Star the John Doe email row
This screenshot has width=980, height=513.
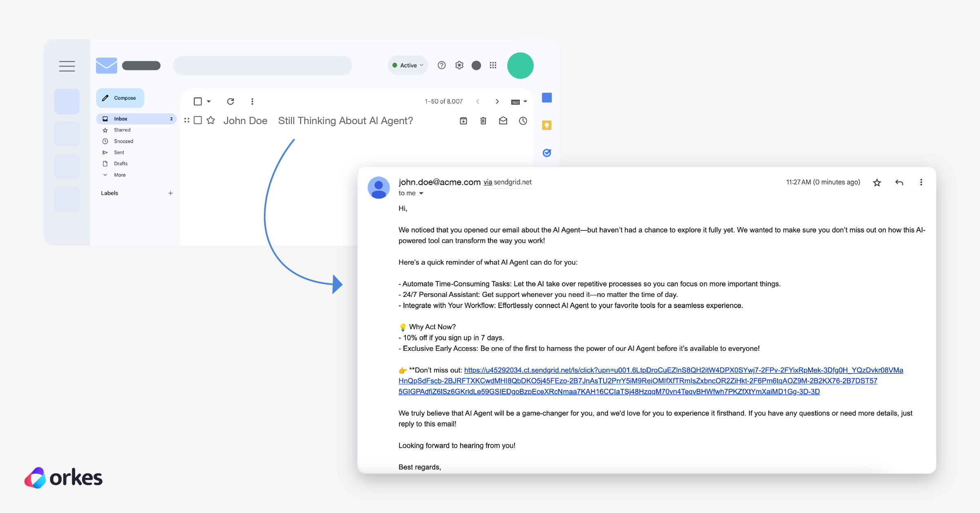point(211,120)
